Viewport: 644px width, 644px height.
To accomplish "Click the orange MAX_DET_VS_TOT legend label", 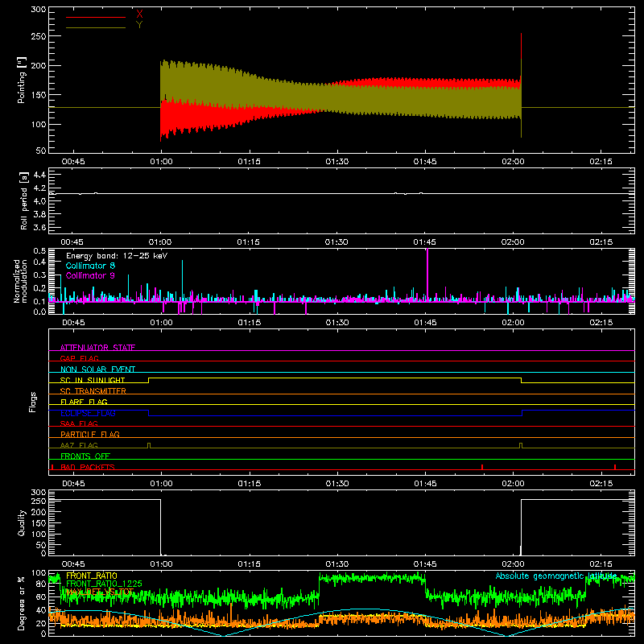I will pos(100,592).
